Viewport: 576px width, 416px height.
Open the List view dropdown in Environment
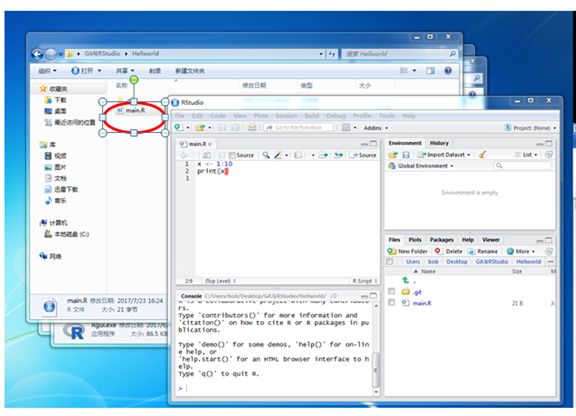pyautogui.click(x=526, y=155)
